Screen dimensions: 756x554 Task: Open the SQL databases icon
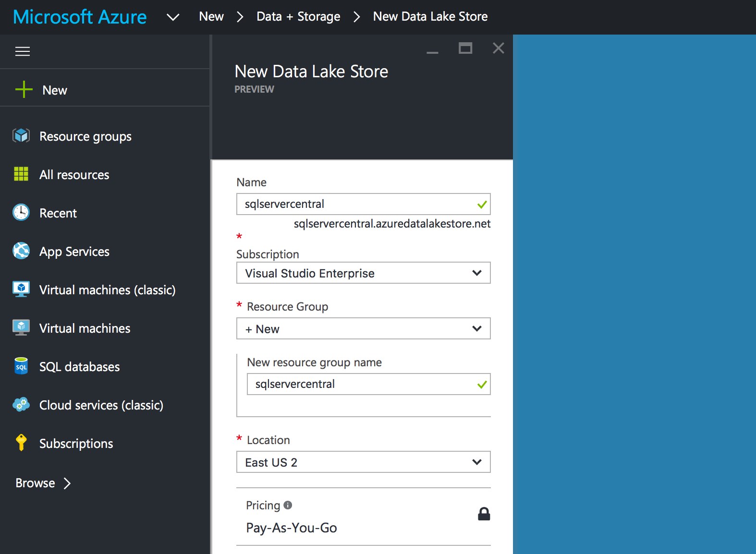[21, 366]
